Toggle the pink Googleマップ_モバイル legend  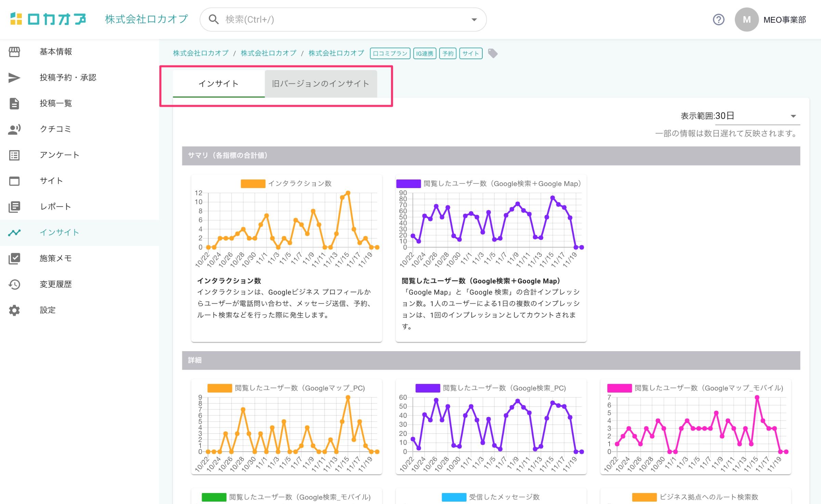tap(619, 388)
